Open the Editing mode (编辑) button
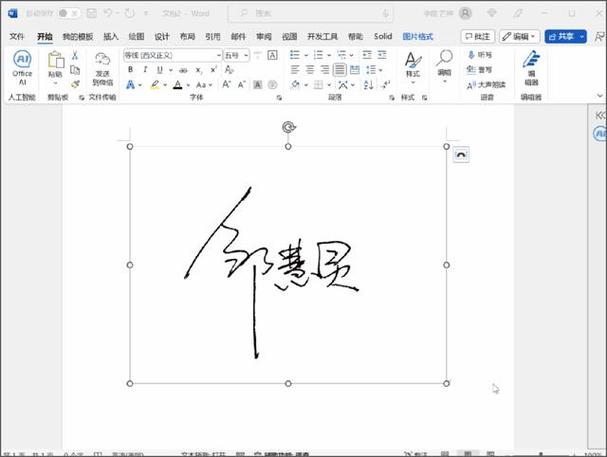 (x=519, y=36)
